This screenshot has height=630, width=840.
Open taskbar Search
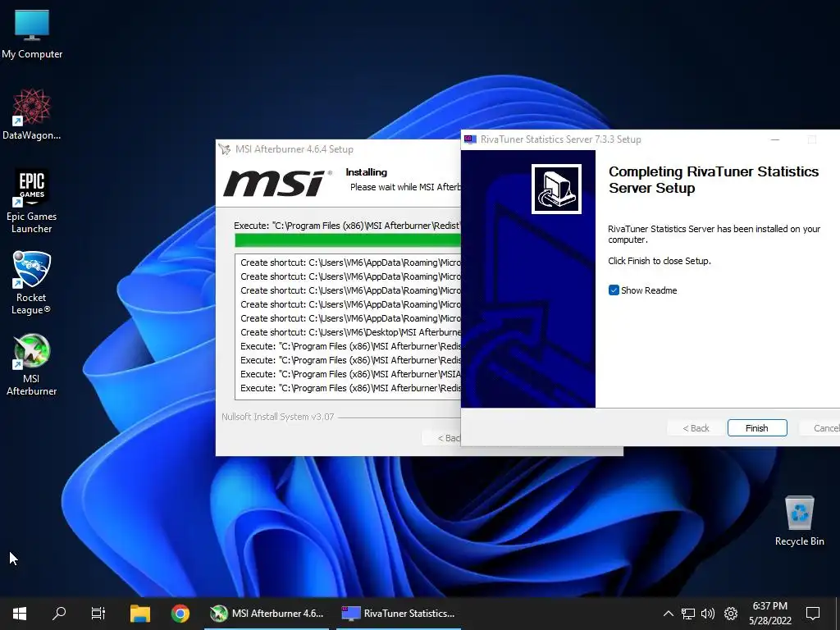(59, 614)
